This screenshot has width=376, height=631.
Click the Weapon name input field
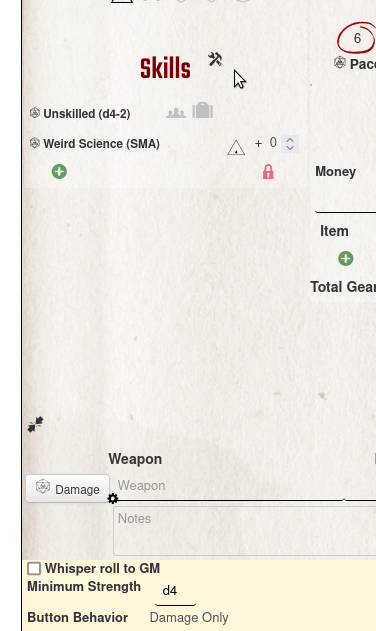coord(245,486)
